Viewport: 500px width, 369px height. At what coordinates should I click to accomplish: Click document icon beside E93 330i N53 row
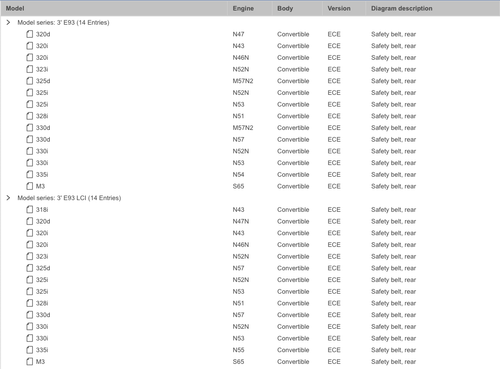[x=30, y=163]
